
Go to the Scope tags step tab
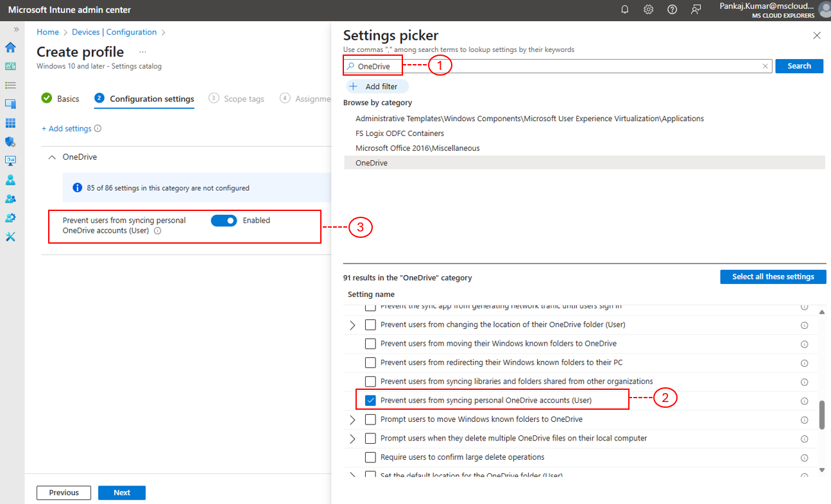[236, 99]
